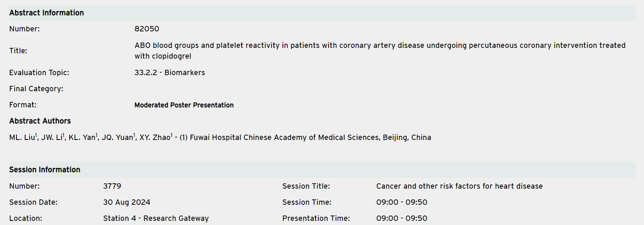The height and width of the screenshot is (225, 644).
Task: Click the Abstract Information section header
Action: coord(47,13)
